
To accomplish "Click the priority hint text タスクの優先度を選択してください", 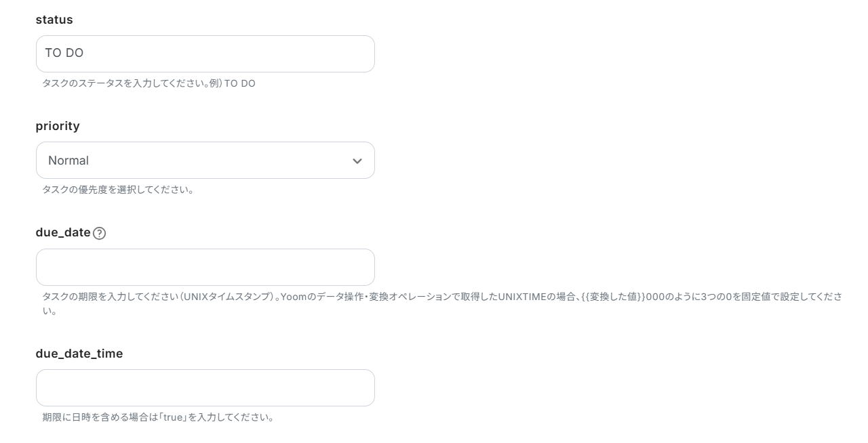I will (118, 190).
